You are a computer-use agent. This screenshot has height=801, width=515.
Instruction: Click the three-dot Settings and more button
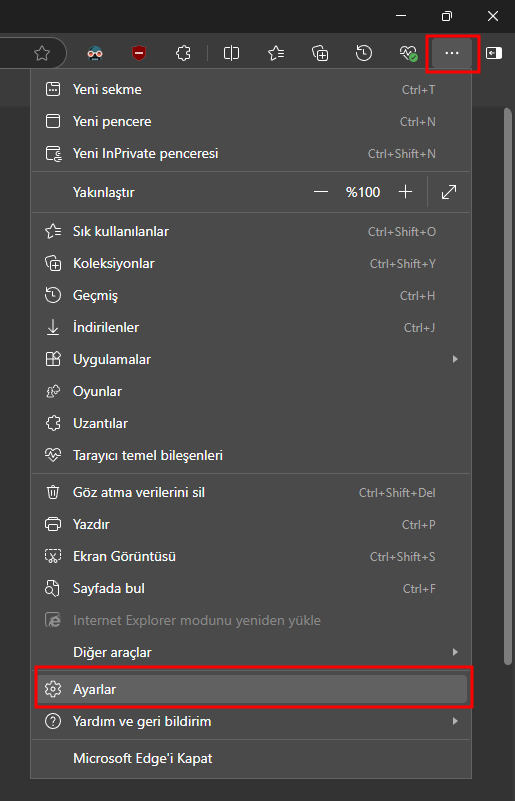[x=452, y=53]
